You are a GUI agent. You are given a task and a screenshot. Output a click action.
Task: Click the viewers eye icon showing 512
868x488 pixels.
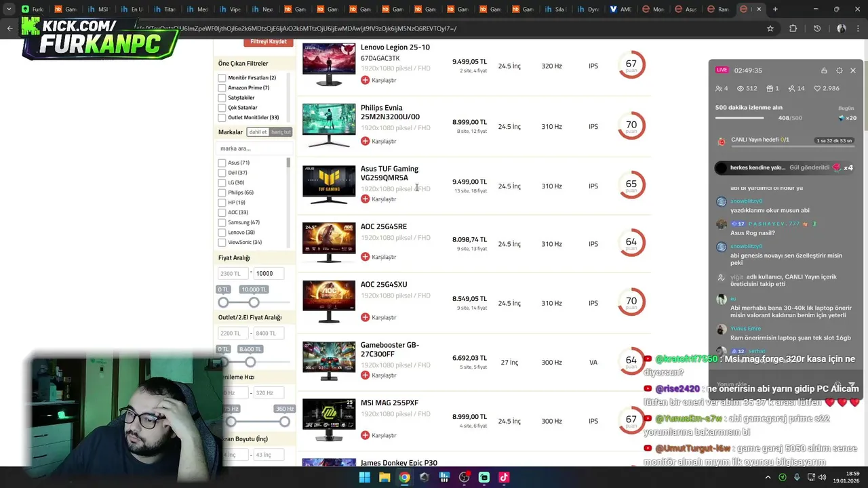[741, 88]
